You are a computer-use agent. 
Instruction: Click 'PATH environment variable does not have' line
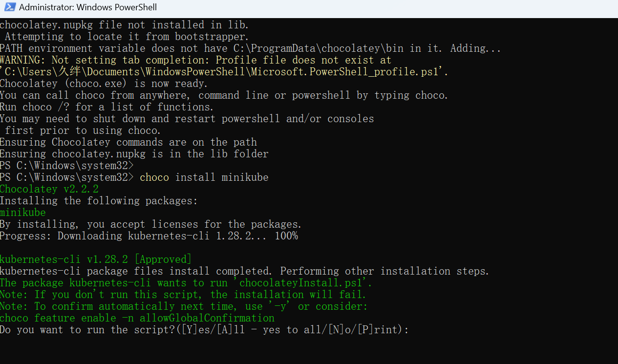pos(251,48)
